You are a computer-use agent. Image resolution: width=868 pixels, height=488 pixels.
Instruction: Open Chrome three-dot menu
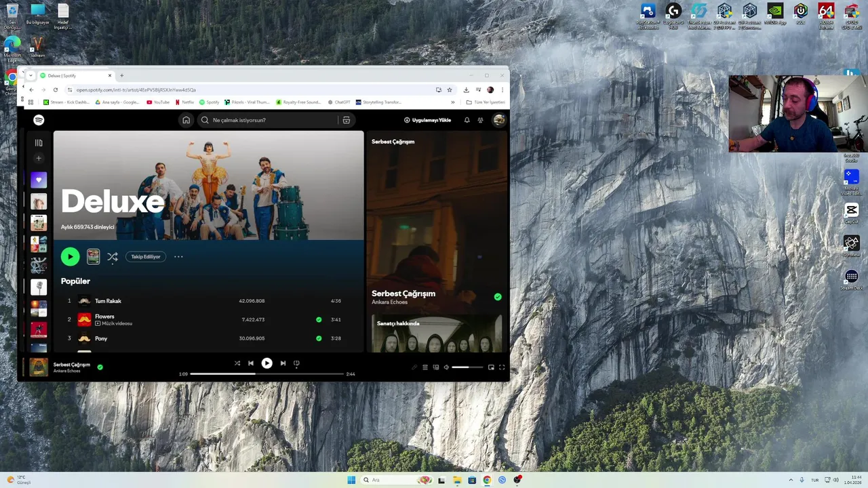click(x=502, y=89)
